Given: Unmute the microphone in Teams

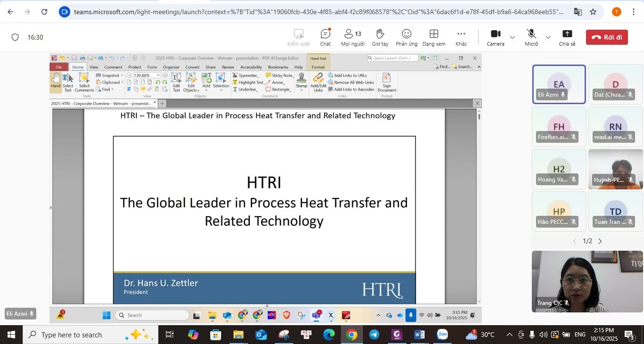Looking at the screenshot, I should [x=531, y=37].
